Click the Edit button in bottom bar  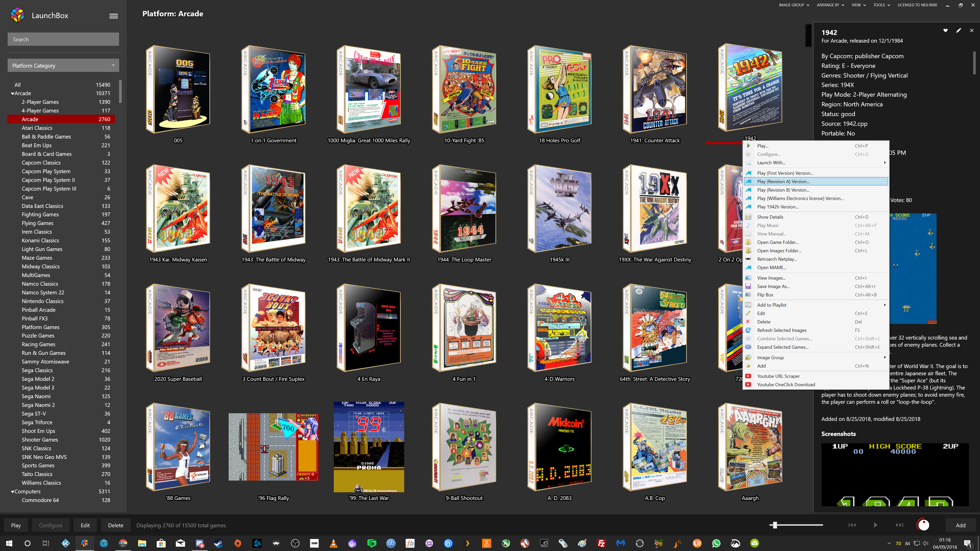pyautogui.click(x=85, y=525)
